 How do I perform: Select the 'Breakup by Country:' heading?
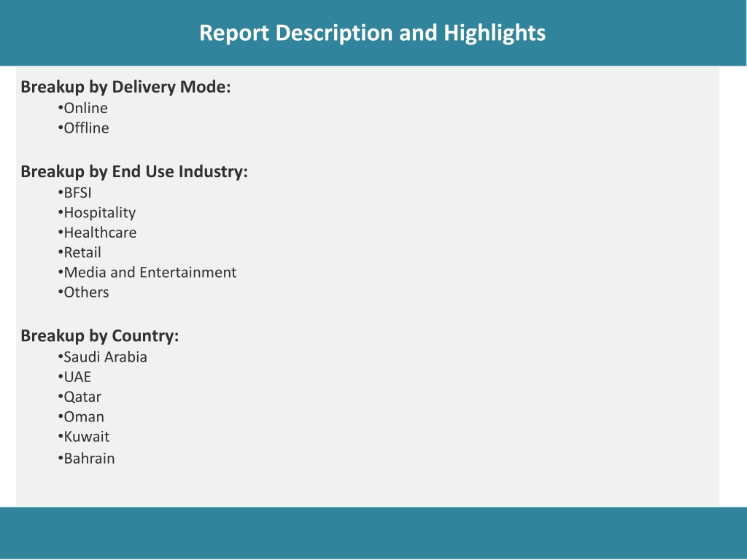[99, 336]
